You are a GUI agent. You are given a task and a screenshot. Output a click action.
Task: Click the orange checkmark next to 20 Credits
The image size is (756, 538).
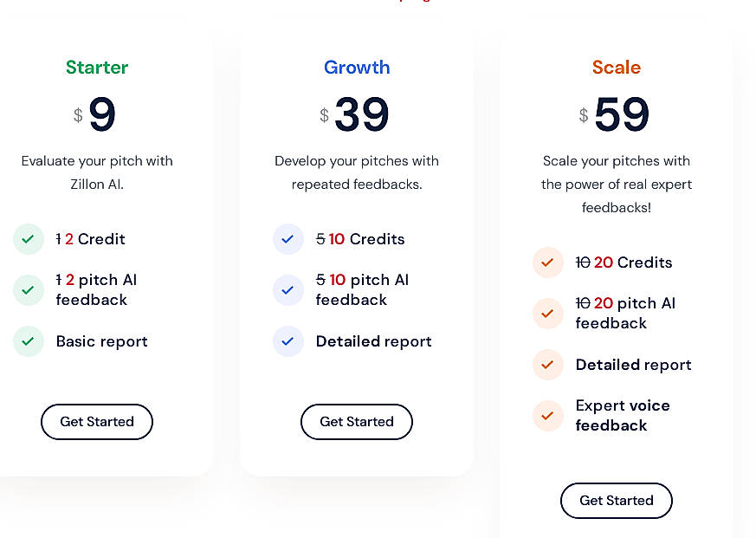(x=548, y=263)
